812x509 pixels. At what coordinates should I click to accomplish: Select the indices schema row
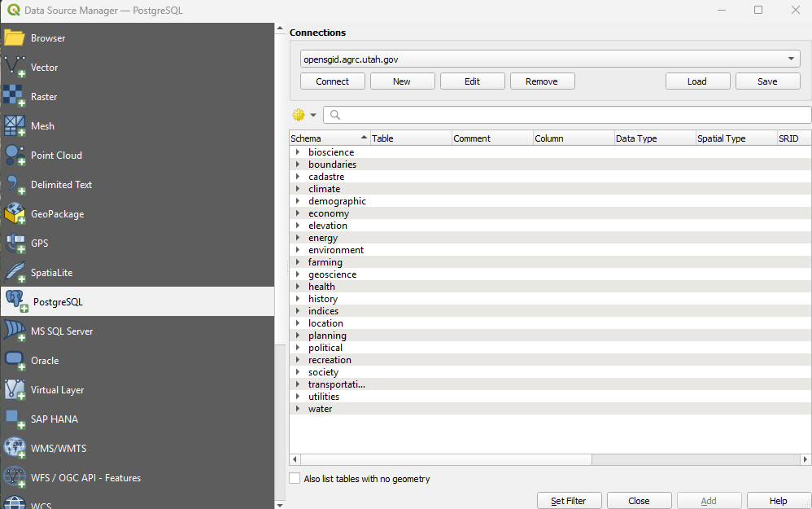tap(550, 310)
